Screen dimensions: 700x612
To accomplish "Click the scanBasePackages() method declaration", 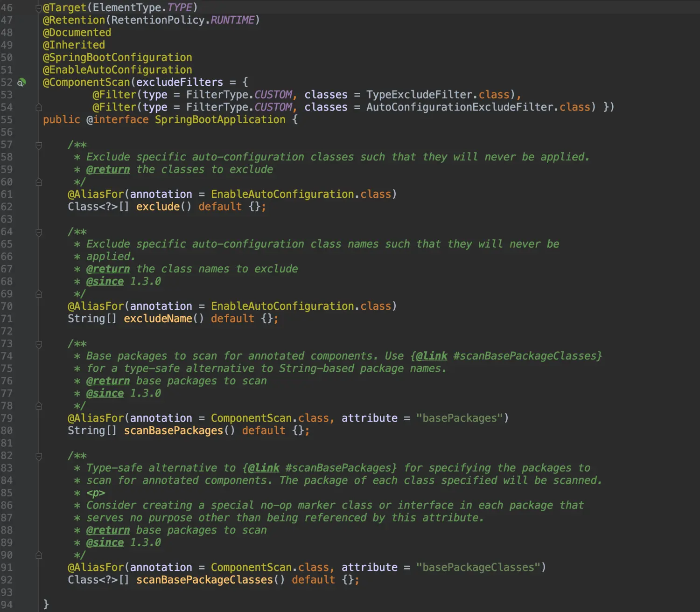I will point(174,431).
